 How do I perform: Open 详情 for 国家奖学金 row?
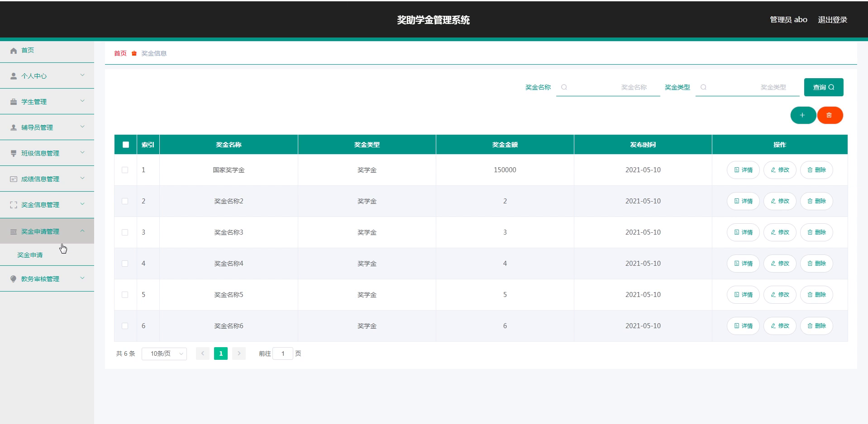743,170
